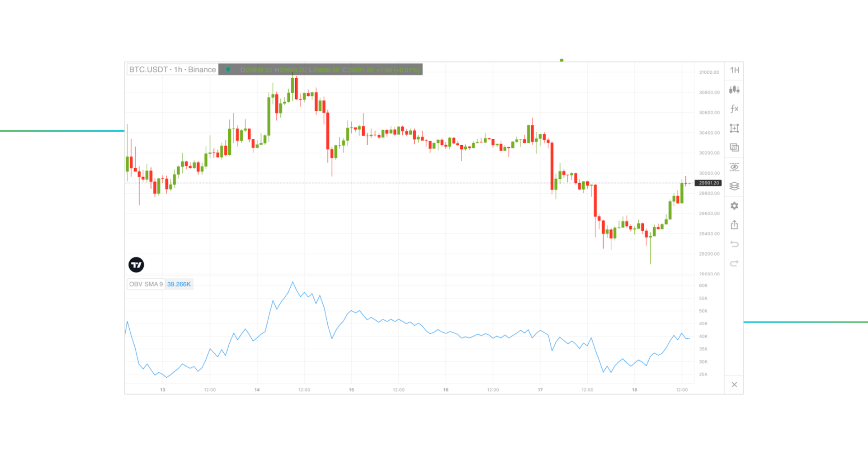Select the 18 date on time axis
Viewport: 868px width, 456px height.
634,389
